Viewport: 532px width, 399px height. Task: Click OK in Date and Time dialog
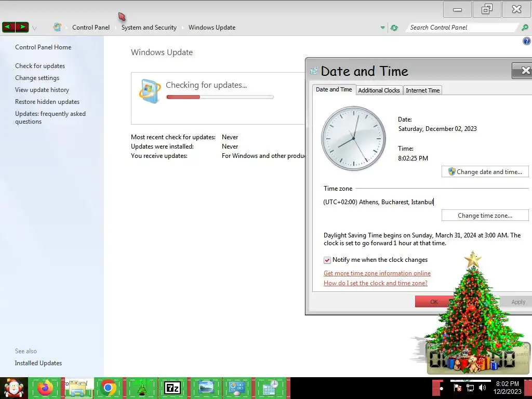tap(434, 302)
